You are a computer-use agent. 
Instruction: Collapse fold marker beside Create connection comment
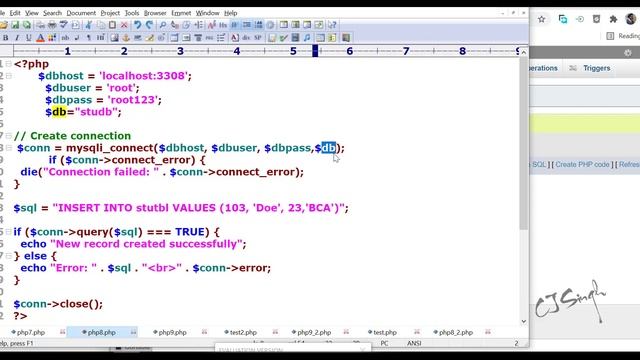pos(9,136)
